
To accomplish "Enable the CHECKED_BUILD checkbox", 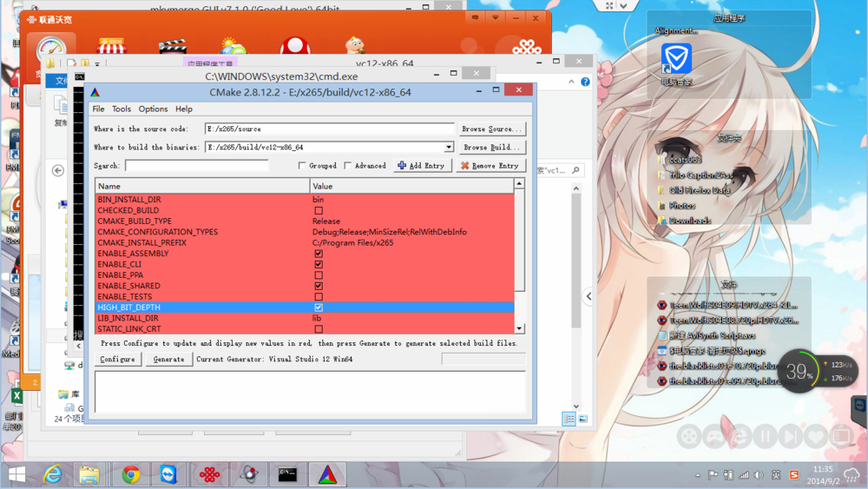I will click(x=319, y=210).
